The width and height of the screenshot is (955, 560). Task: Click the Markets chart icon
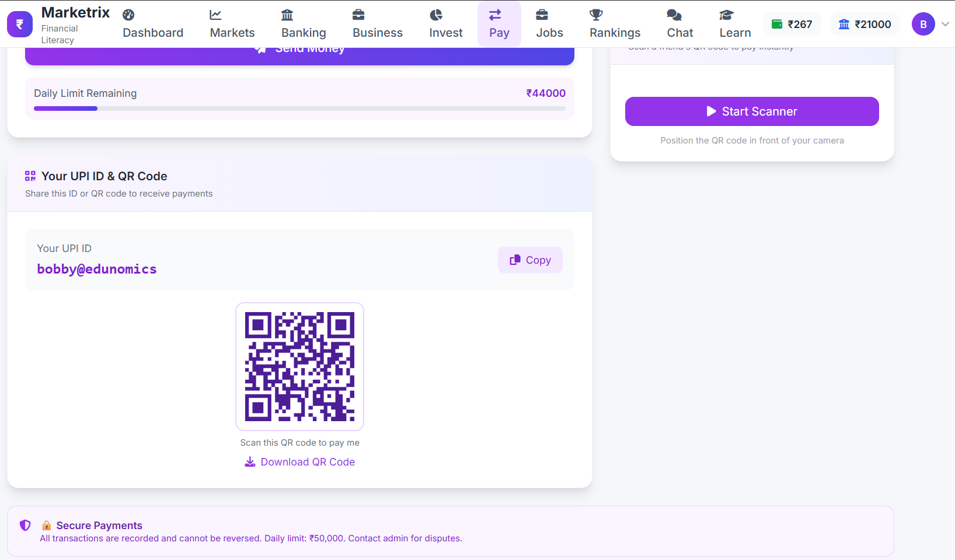216,15
